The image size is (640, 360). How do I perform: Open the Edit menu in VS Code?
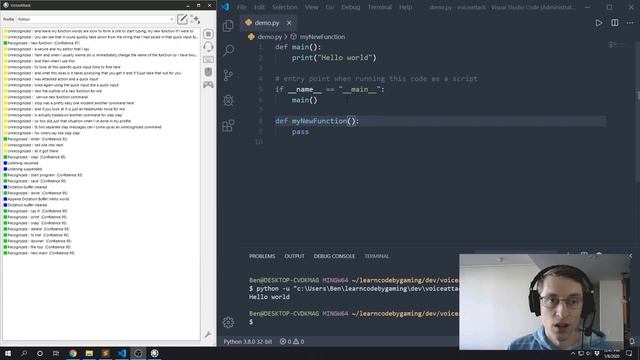(x=259, y=7)
